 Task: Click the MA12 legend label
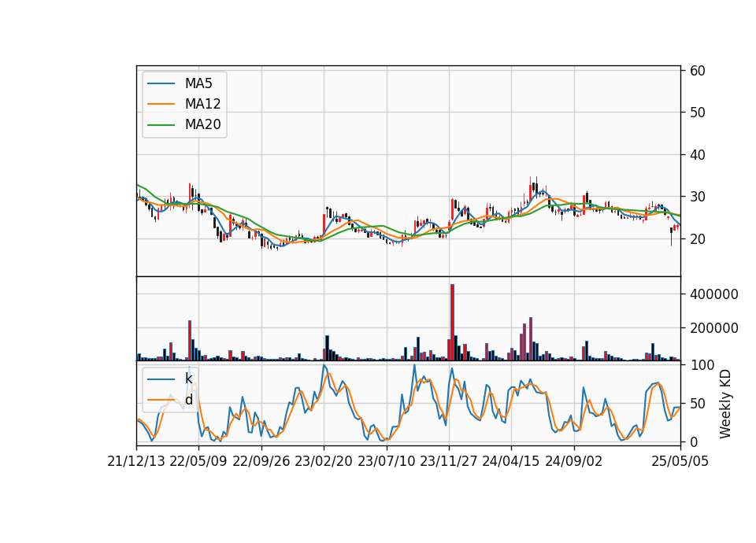[202, 104]
